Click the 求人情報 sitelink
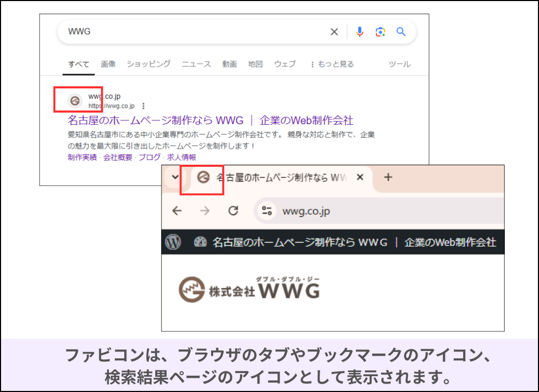Viewport: 539px width, 392px height. (x=181, y=157)
